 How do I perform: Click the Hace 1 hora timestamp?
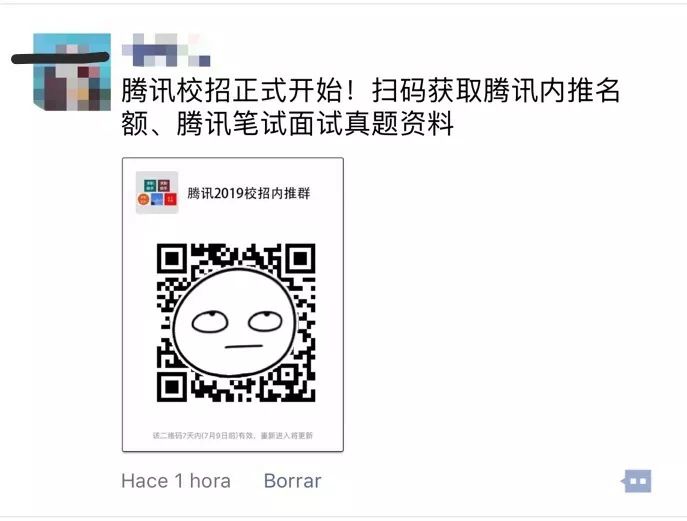pyautogui.click(x=176, y=481)
